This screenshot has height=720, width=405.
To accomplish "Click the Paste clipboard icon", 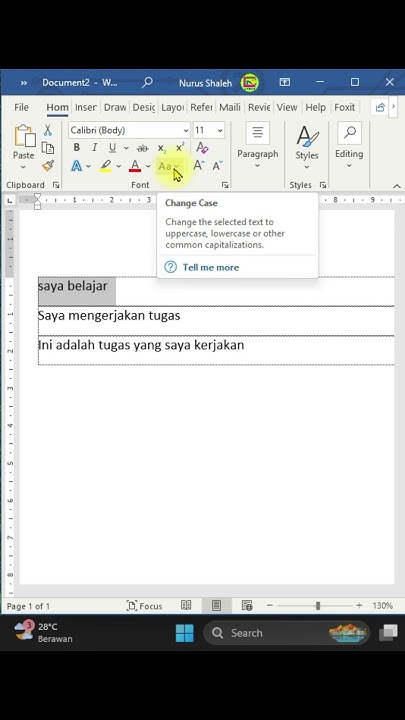I will click(24, 136).
